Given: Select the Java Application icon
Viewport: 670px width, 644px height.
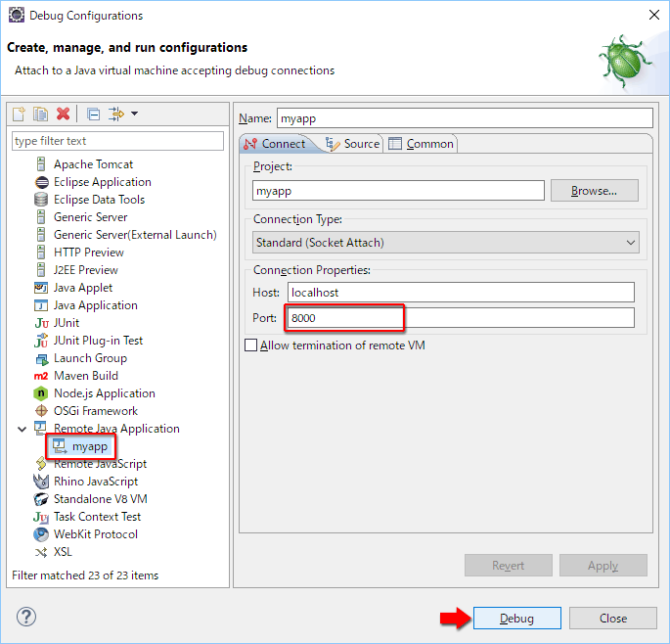Looking at the screenshot, I should tap(41, 305).
